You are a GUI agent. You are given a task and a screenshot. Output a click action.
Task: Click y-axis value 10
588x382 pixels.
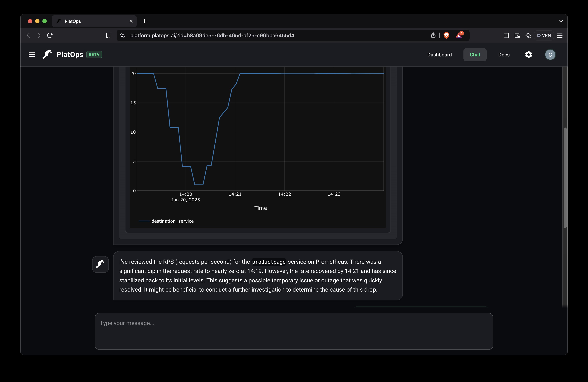click(x=133, y=132)
